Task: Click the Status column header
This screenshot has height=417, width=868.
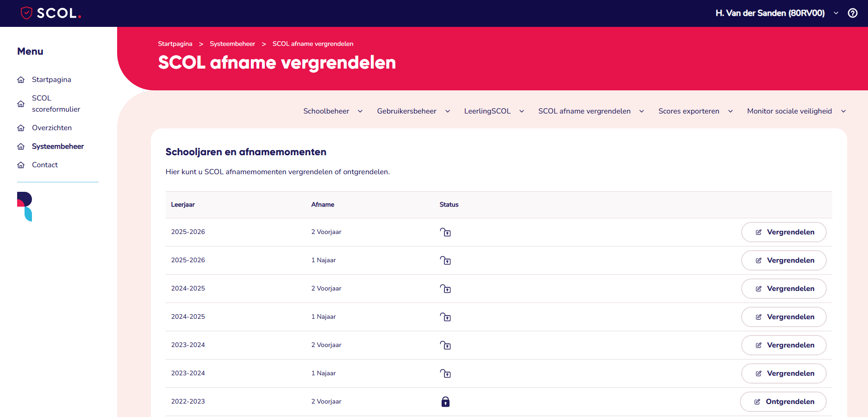Action: [x=449, y=204]
